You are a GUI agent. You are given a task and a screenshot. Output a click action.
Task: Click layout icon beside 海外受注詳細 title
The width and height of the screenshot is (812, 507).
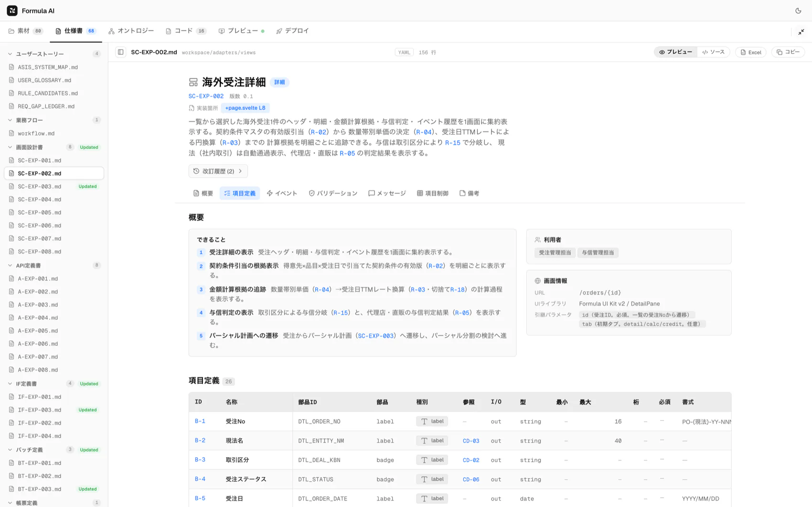tap(193, 83)
